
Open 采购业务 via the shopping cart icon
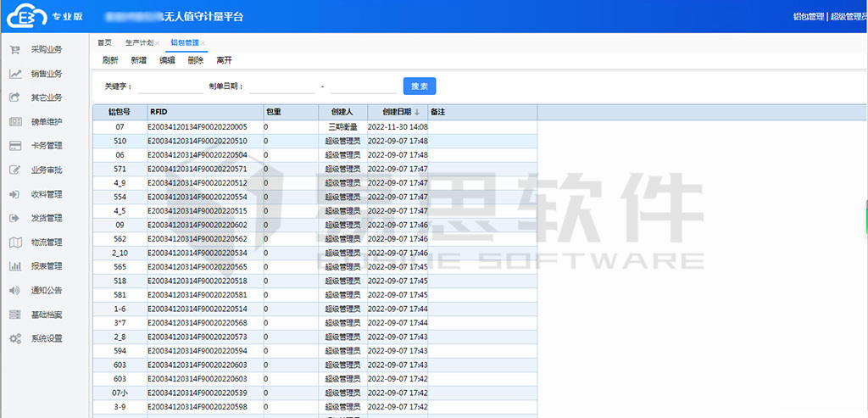[x=14, y=49]
